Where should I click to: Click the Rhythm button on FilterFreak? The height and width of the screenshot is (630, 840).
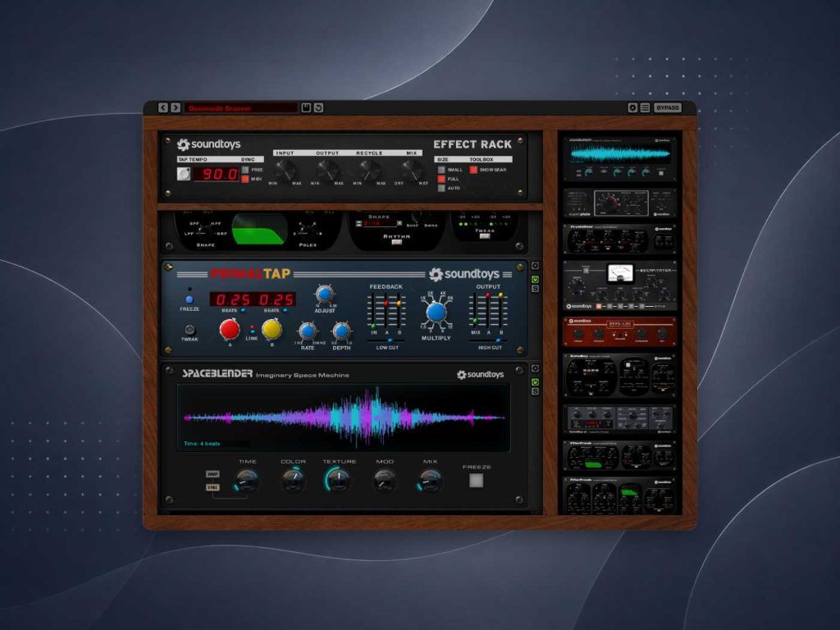pyautogui.click(x=396, y=242)
